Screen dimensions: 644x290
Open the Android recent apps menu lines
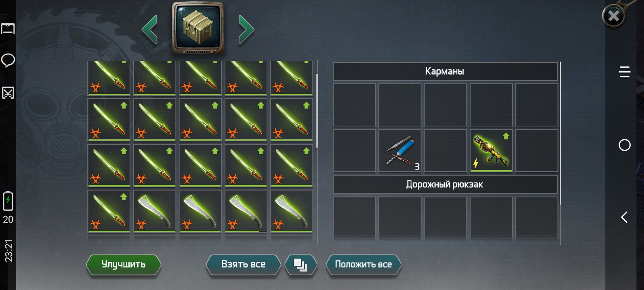click(625, 72)
